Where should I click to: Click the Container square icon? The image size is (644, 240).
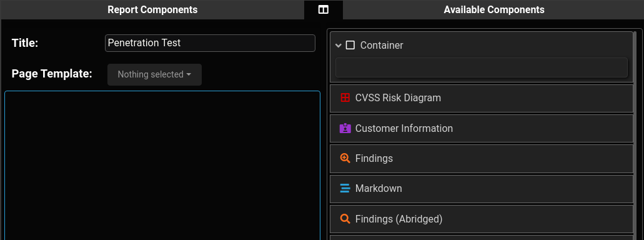(x=350, y=45)
